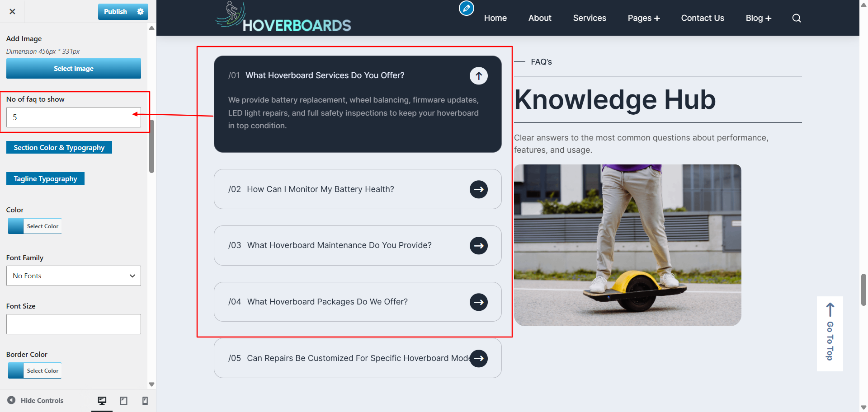Switch to desktop preview device icon
This screenshot has height=412, width=868.
pyautogui.click(x=102, y=401)
